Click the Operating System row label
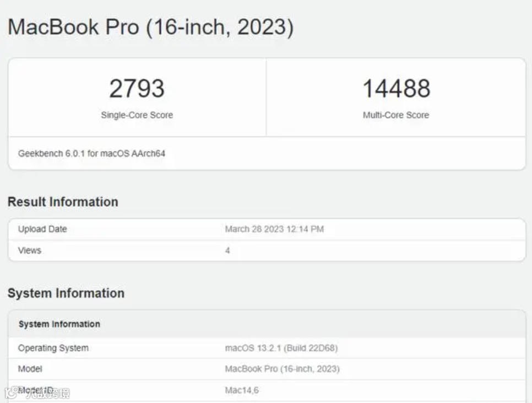The height and width of the screenshot is (403, 532). [53, 348]
